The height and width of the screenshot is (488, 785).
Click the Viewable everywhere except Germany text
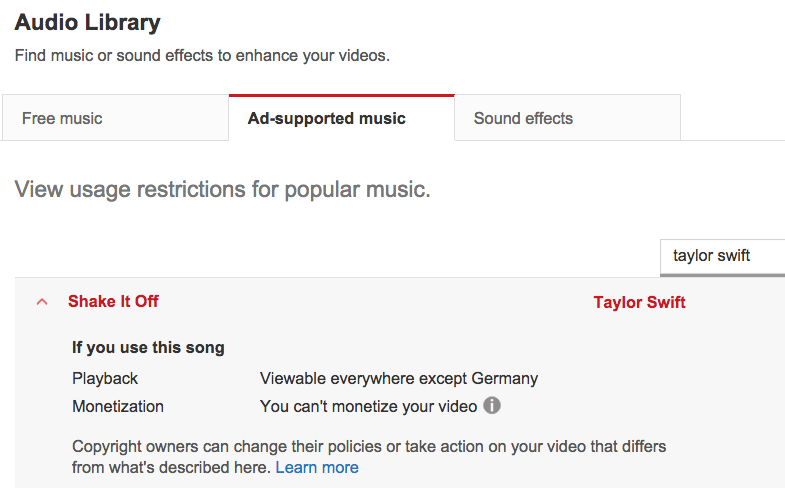[398, 378]
